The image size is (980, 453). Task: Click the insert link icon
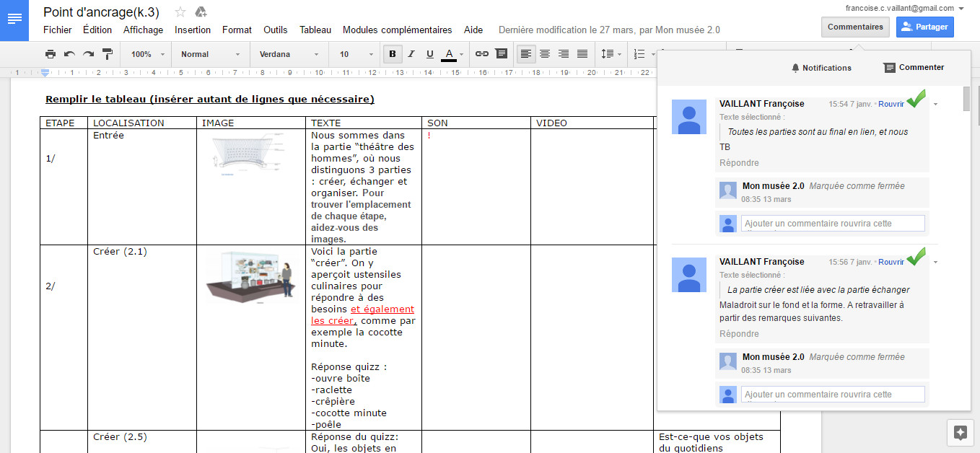482,54
